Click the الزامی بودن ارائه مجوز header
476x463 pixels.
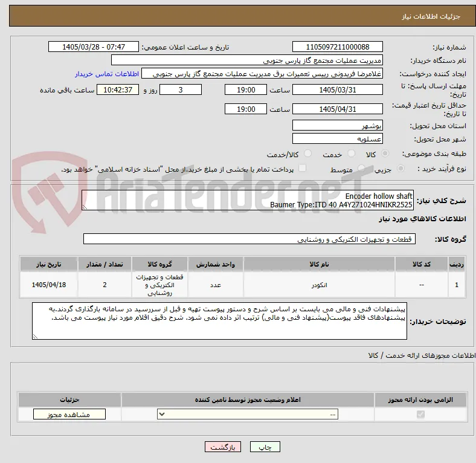[420, 400]
